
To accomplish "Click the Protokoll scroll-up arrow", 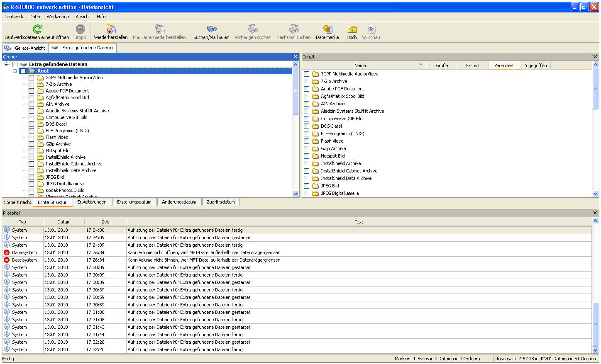I will pyautogui.click(x=595, y=221).
